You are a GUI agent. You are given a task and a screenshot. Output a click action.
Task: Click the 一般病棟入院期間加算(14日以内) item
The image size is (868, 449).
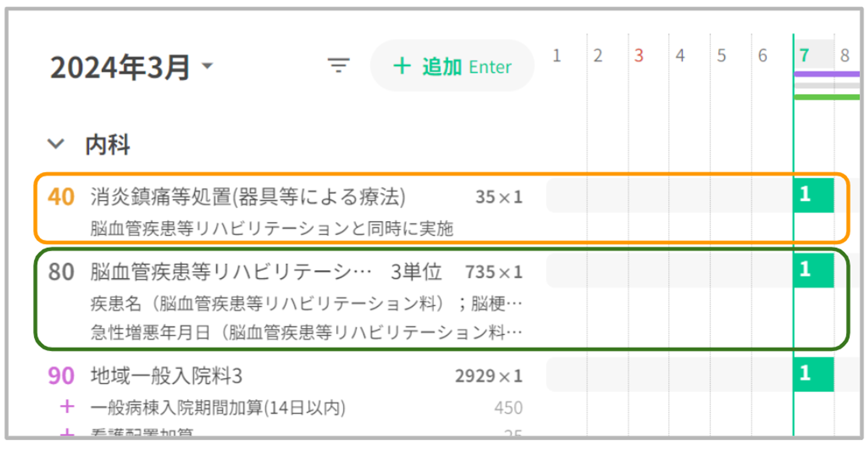(x=218, y=408)
